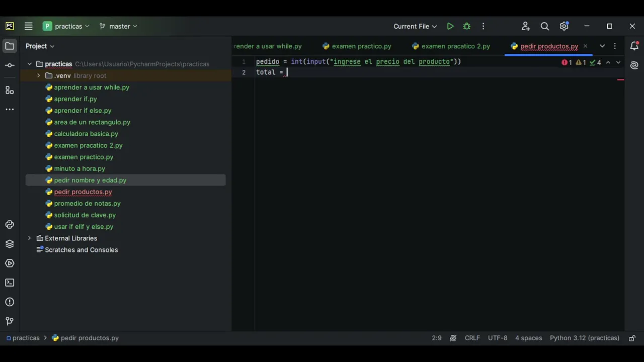Switch to examen practico.py tab

pyautogui.click(x=357, y=46)
